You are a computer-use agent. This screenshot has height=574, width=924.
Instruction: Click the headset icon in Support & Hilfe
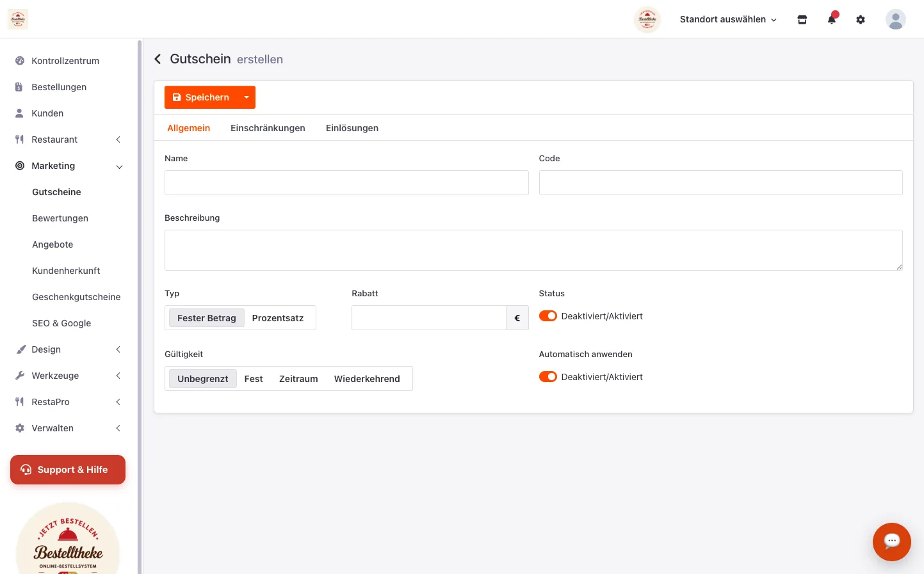click(26, 470)
